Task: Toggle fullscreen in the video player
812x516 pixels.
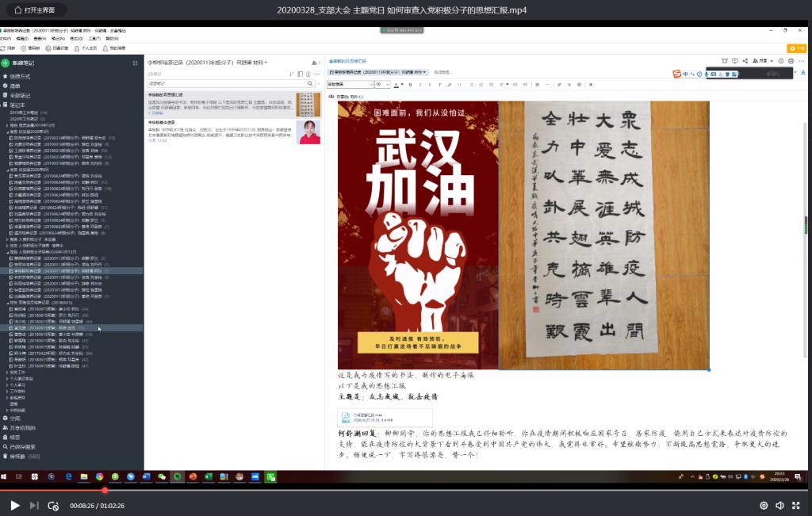Action: [x=796, y=505]
